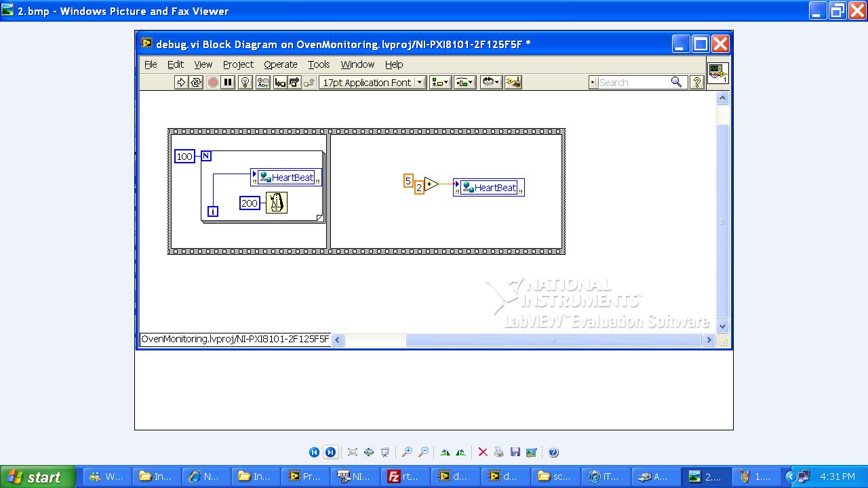Open the Distribute Objects dropdown
868x488 pixels.
465,82
